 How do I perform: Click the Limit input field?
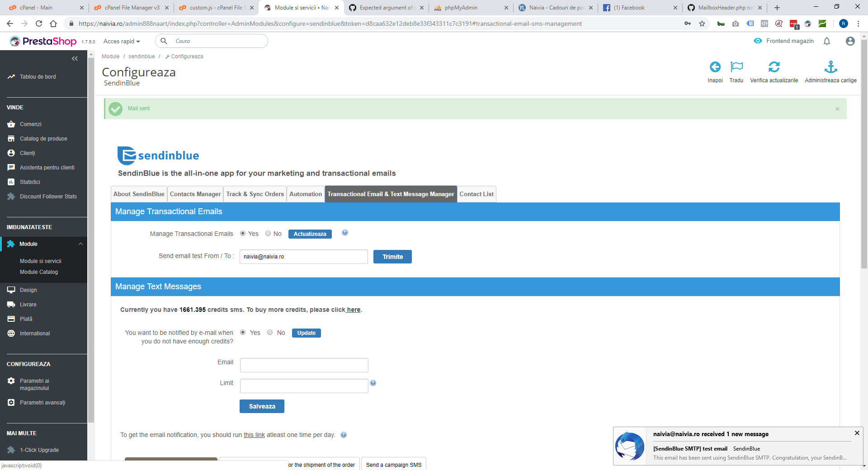pos(304,386)
